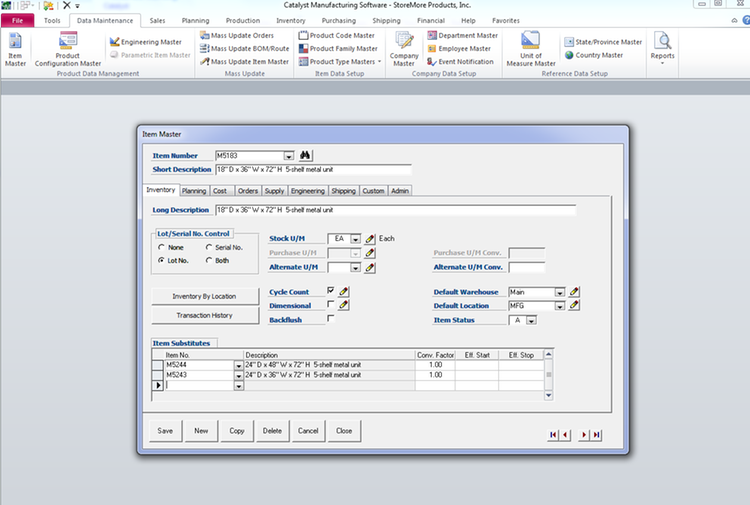Select the None lot/serial option
The image size is (750, 505).
point(161,247)
